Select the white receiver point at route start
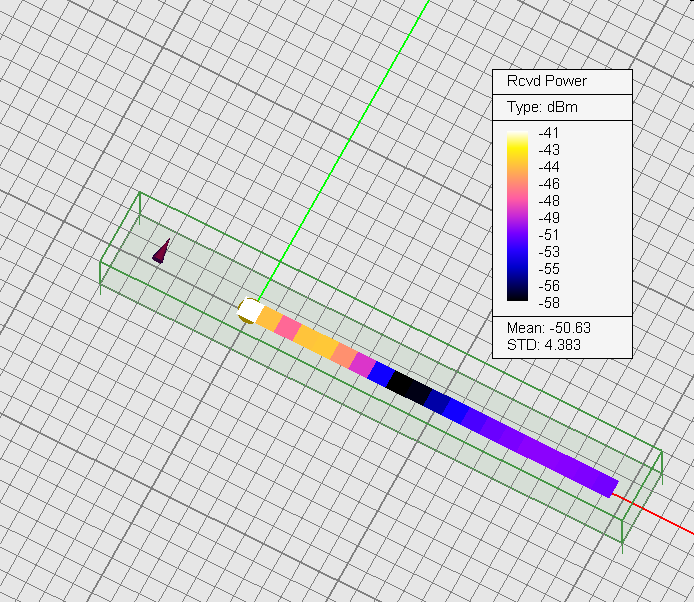The height and width of the screenshot is (602, 694). [x=251, y=310]
